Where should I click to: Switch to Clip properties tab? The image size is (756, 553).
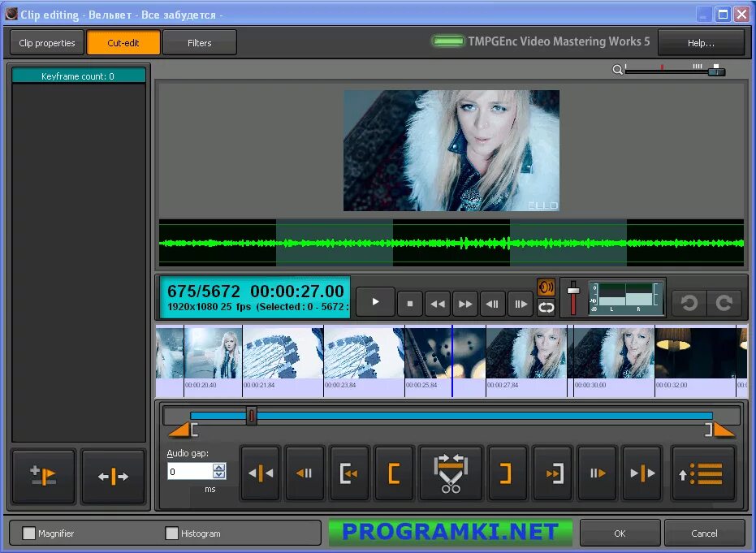coord(47,43)
